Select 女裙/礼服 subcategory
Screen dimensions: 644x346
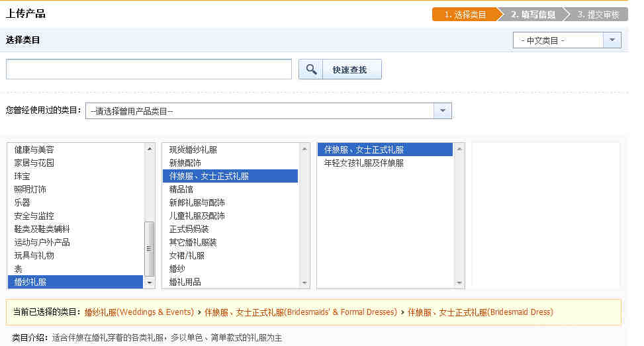click(230, 255)
